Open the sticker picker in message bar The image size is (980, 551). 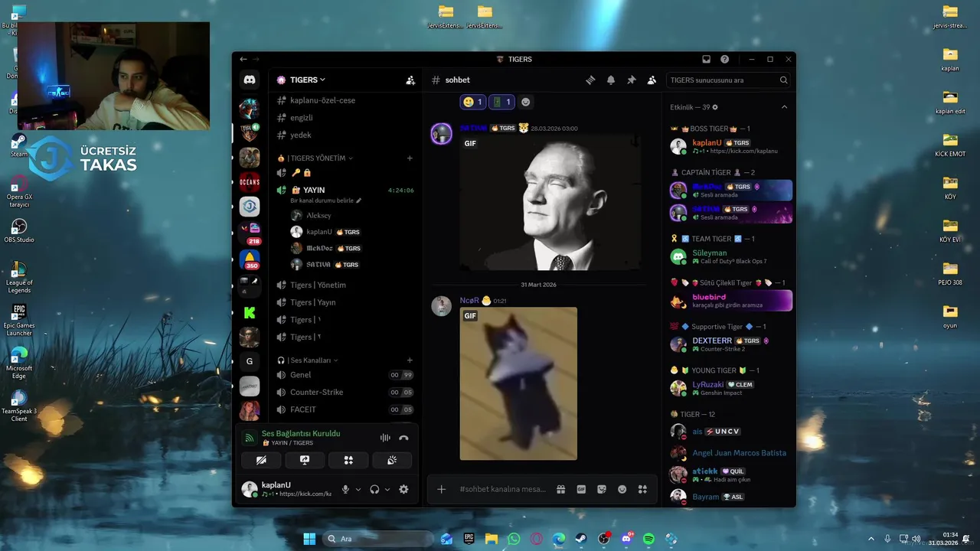point(602,489)
